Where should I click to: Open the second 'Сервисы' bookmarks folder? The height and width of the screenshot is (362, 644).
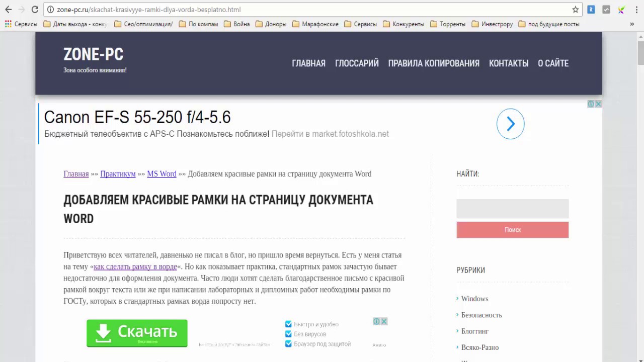coord(361,24)
